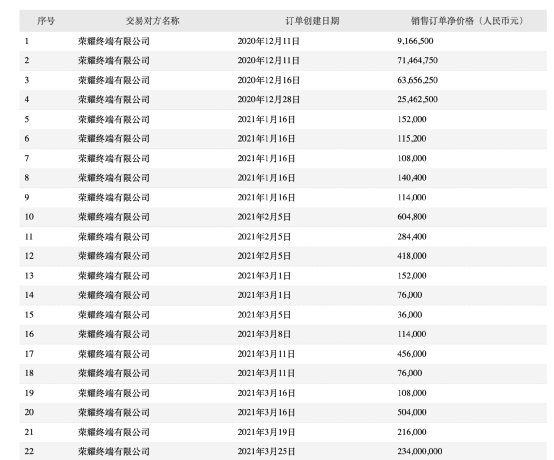Click the date 2021年3月8日

264,334
